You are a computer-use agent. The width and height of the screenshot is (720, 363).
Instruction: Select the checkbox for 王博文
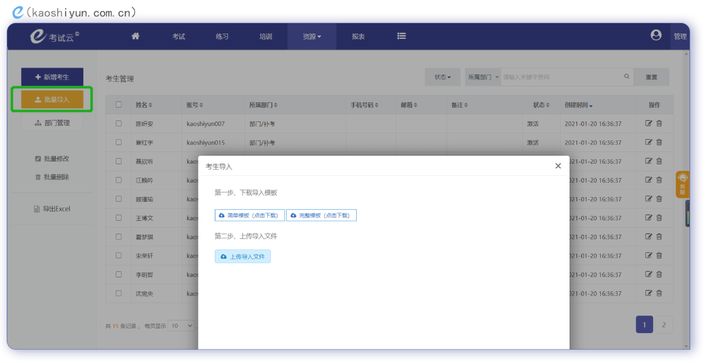pyautogui.click(x=118, y=218)
